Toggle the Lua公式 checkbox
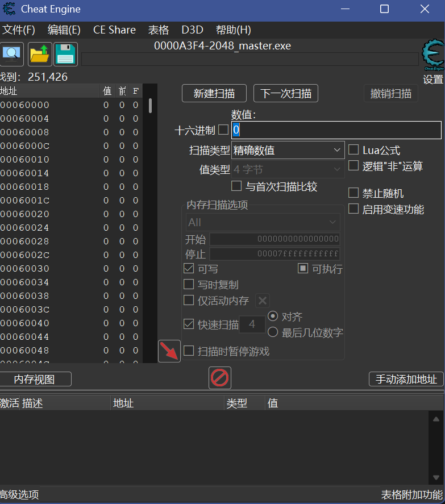The height and width of the screenshot is (504, 445). 353,150
